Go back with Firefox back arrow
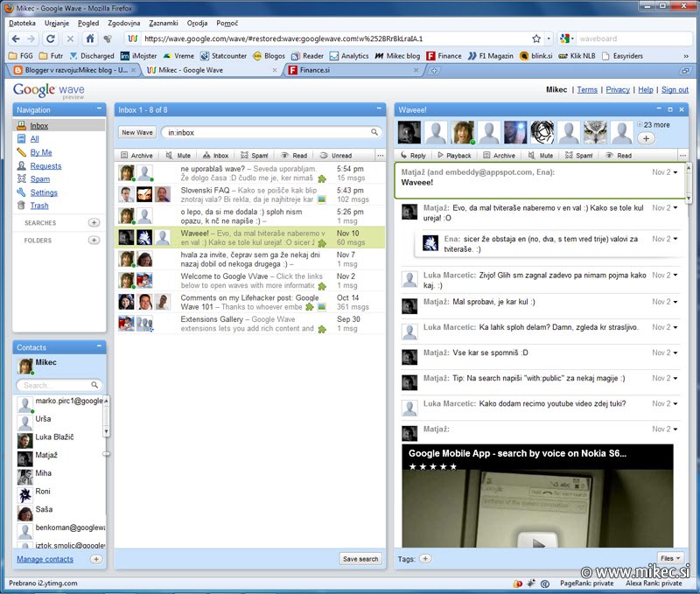This screenshot has height=594, width=700. [x=16, y=38]
